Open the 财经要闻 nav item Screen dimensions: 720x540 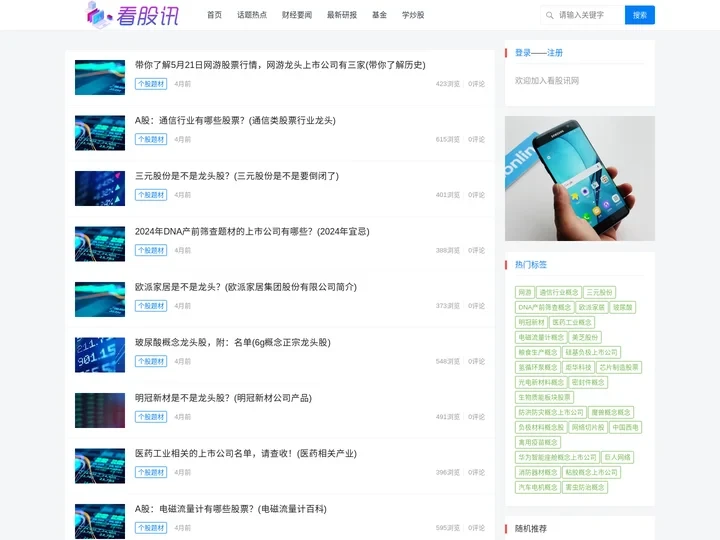click(297, 15)
